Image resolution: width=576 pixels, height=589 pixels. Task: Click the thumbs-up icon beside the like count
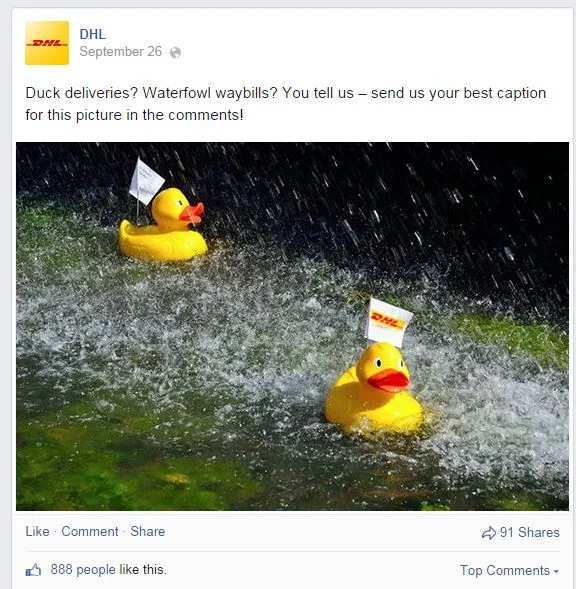(x=33, y=570)
